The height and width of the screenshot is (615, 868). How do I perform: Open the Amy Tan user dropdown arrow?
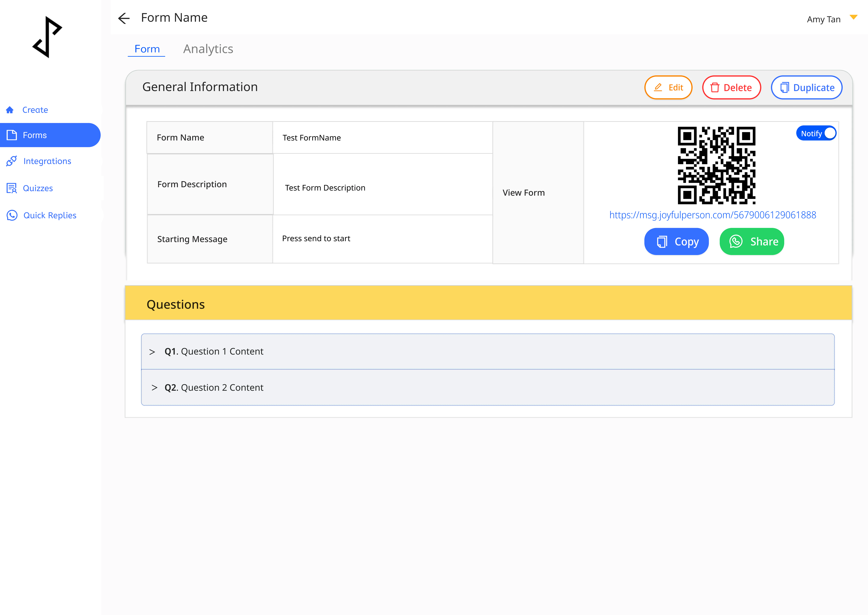[854, 17]
